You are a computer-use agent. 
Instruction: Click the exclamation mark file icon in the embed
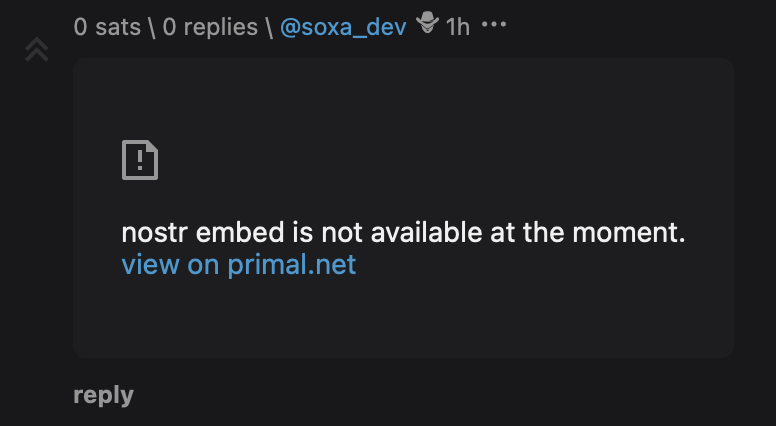(x=140, y=160)
